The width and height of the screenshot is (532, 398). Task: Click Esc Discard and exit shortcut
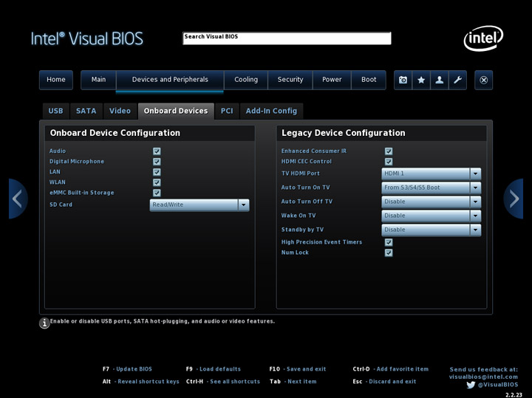[x=384, y=382]
